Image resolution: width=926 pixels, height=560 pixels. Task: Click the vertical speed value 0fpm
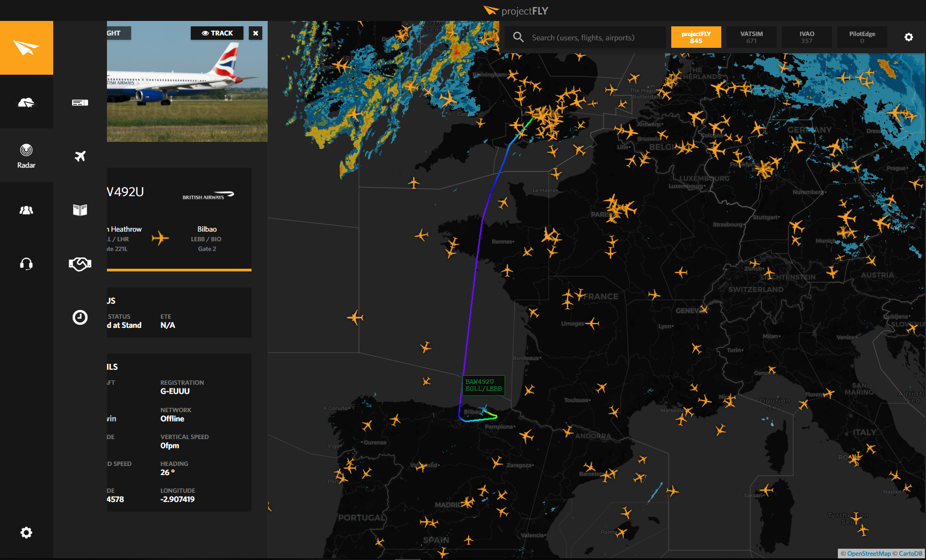(170, 446)
